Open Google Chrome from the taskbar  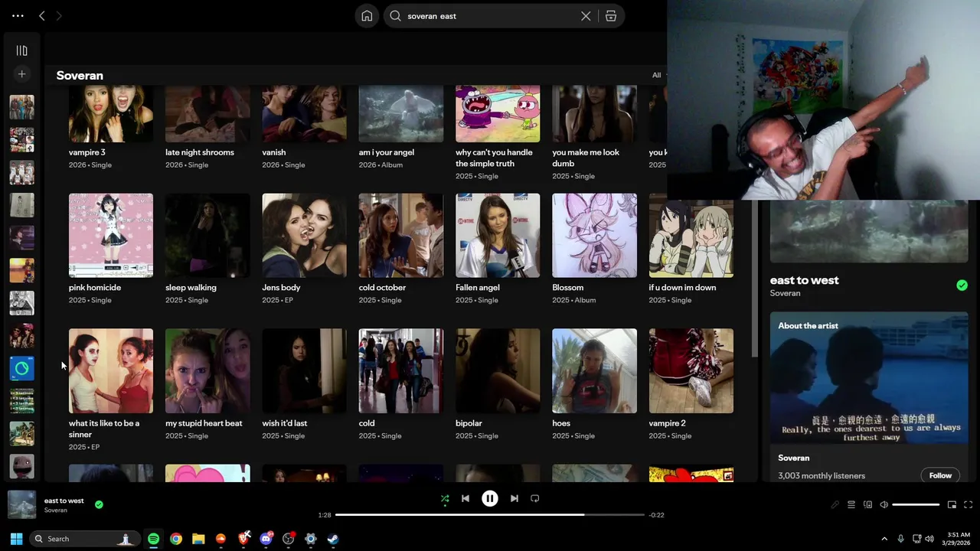[176, 539]
